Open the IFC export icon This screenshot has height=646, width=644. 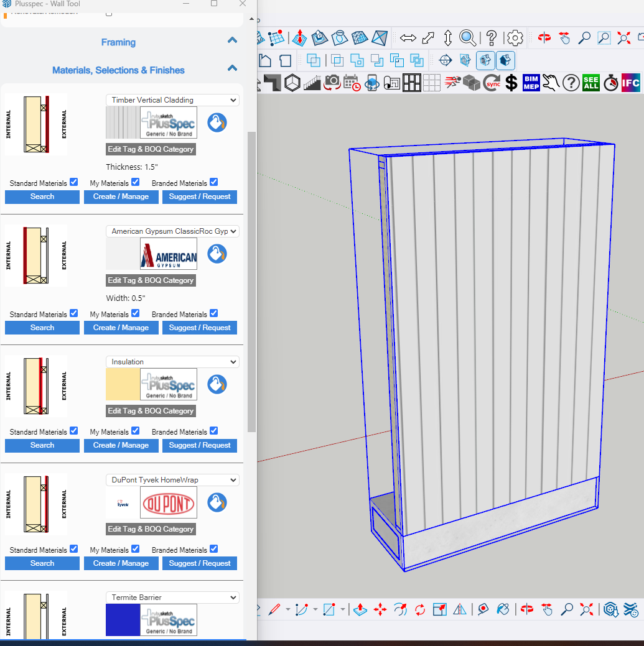pyautogui.click(x=631, y=83)
